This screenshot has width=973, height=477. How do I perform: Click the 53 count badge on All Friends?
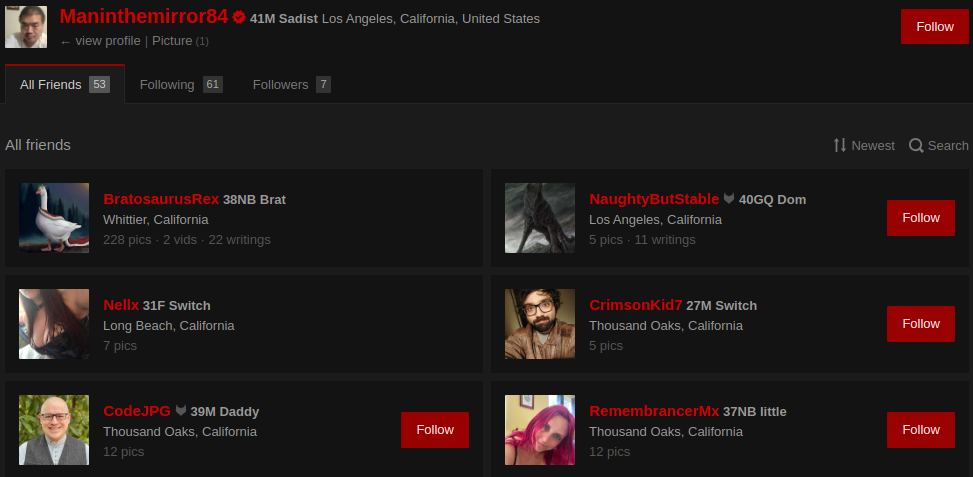99,84
